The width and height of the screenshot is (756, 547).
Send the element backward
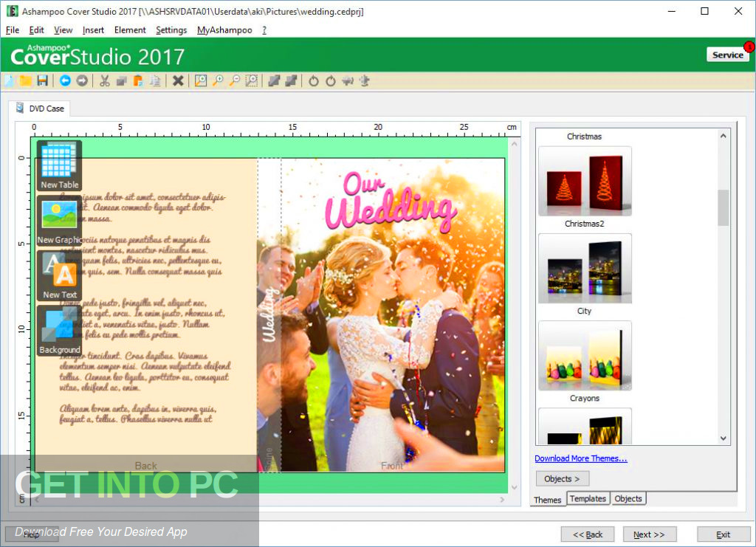(x=291, y=81)
